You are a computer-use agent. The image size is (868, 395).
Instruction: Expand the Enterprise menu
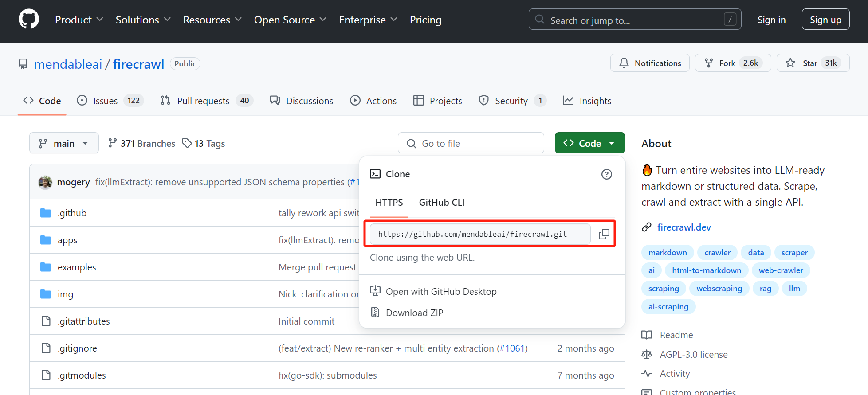(x=368, y=20)
